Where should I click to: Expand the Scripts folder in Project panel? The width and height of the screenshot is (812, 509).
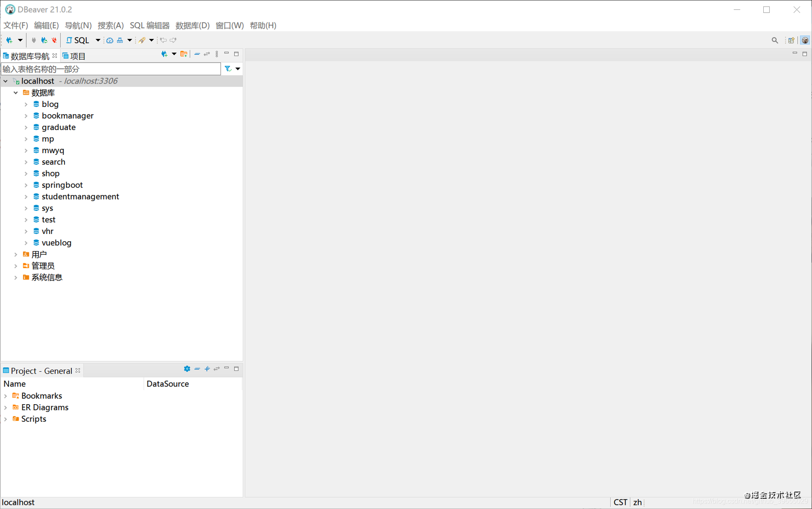[x=6, y=419]
